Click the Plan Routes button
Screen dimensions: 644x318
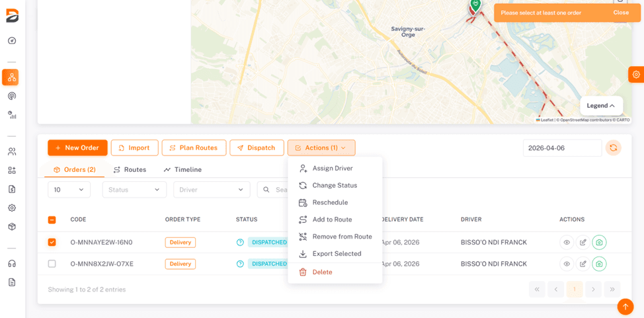[194, 148]
